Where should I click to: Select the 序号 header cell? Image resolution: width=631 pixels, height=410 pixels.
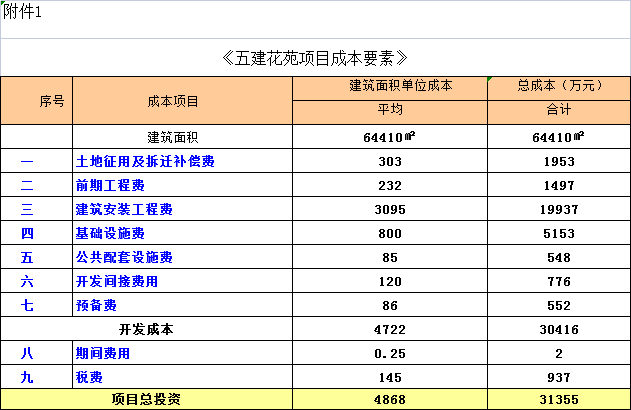[37, 100]
